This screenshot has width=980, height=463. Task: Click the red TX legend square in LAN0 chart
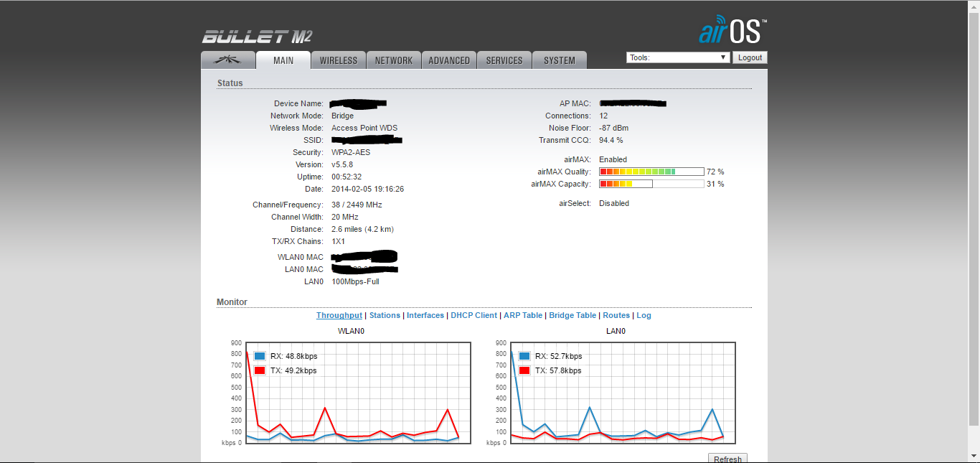click(x=524, y=370)
